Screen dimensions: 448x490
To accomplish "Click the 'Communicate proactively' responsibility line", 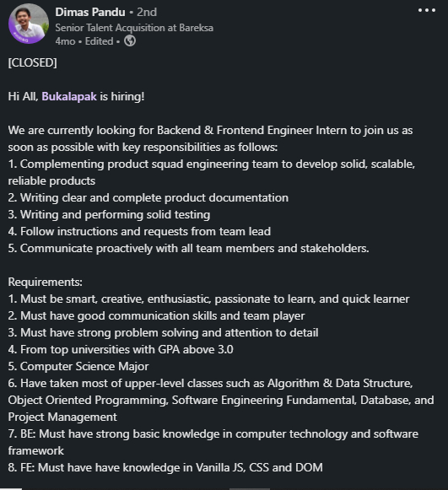I will [188, 248].
